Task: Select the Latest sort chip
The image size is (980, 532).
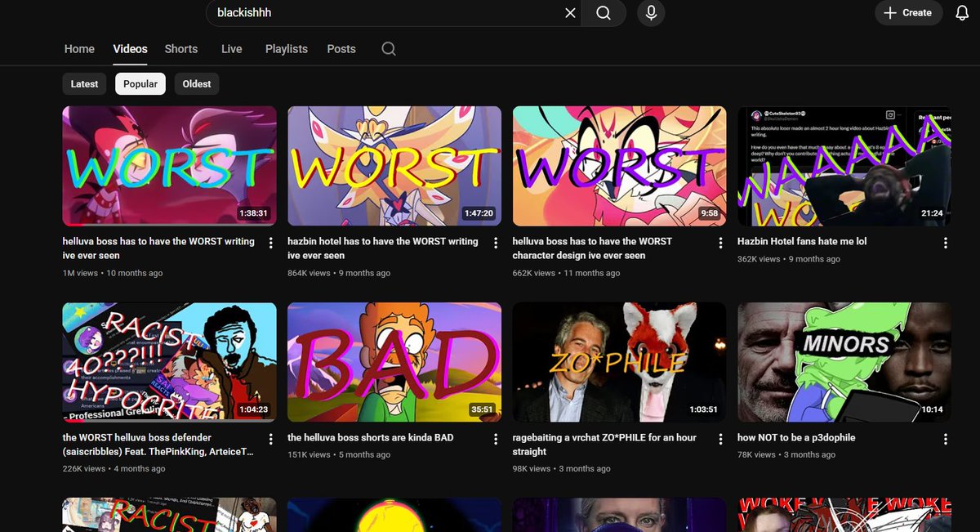Action: coord(84,83)
